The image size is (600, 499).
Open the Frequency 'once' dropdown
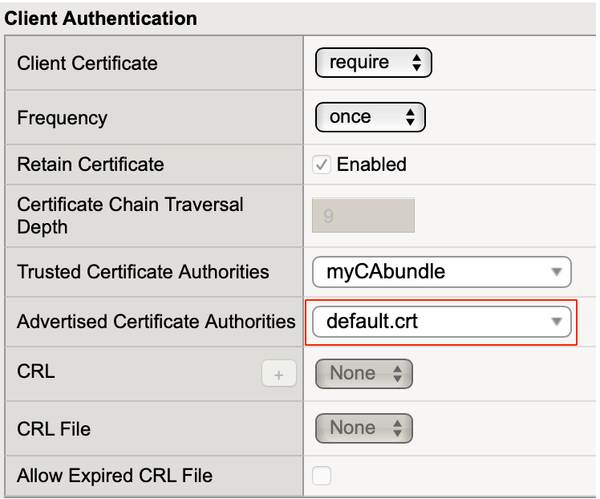370,117
